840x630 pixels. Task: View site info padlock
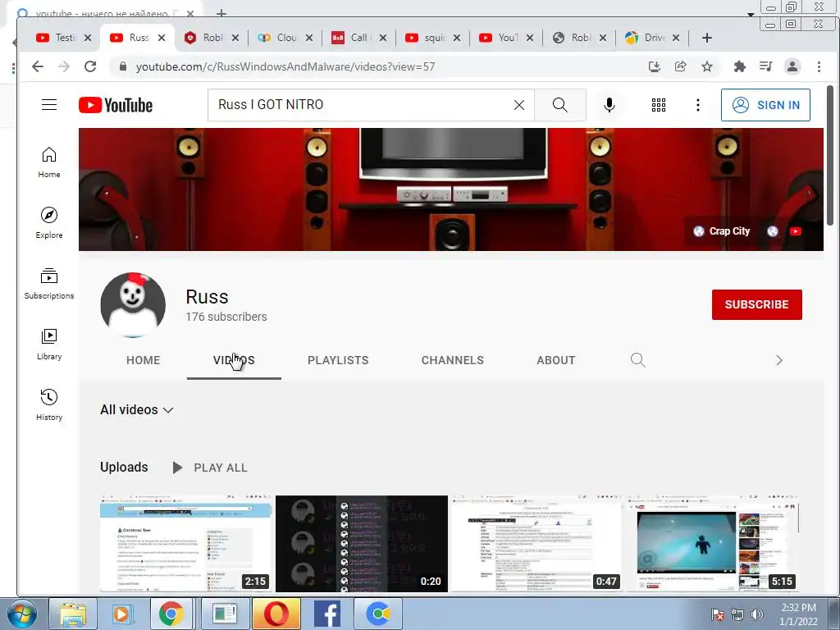pyautogui.click(x=123, y=66)
